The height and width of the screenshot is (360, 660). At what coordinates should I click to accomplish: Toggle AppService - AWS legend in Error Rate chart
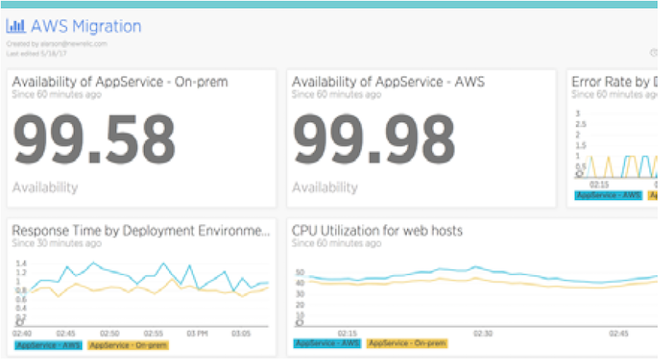coord(608,195)
